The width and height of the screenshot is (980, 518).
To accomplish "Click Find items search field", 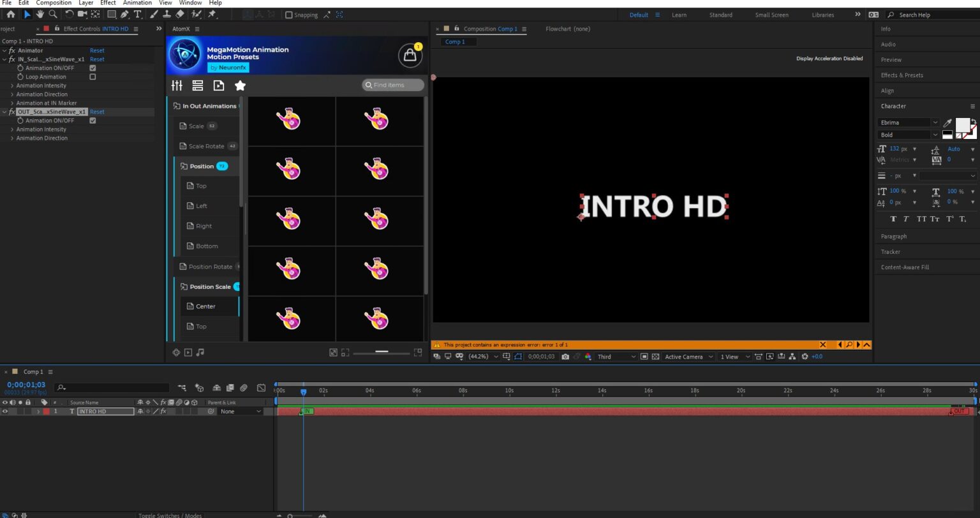I will [x=392, y=85].
